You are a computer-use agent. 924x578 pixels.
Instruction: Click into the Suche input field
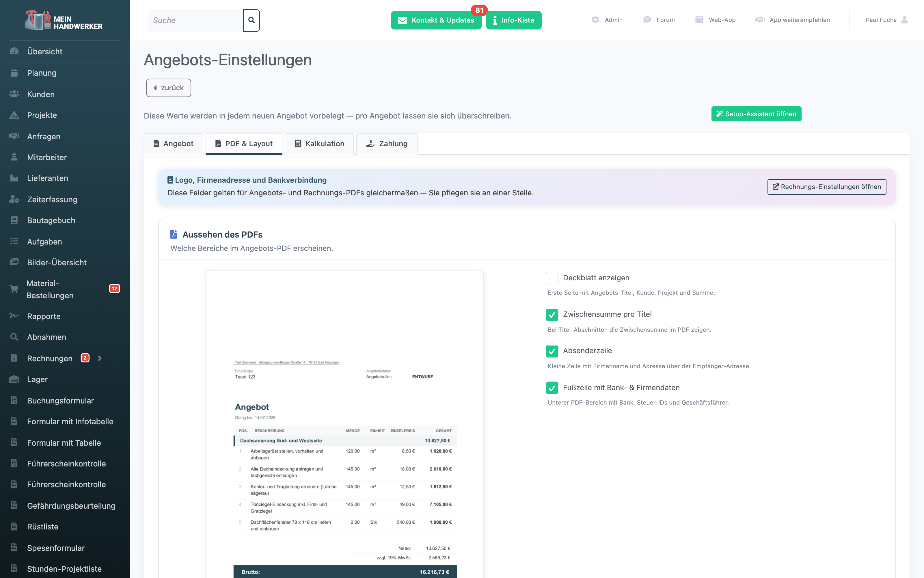coord(195,20)
